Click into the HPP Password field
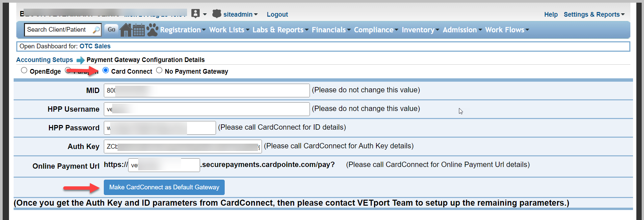 pos(160,128)
